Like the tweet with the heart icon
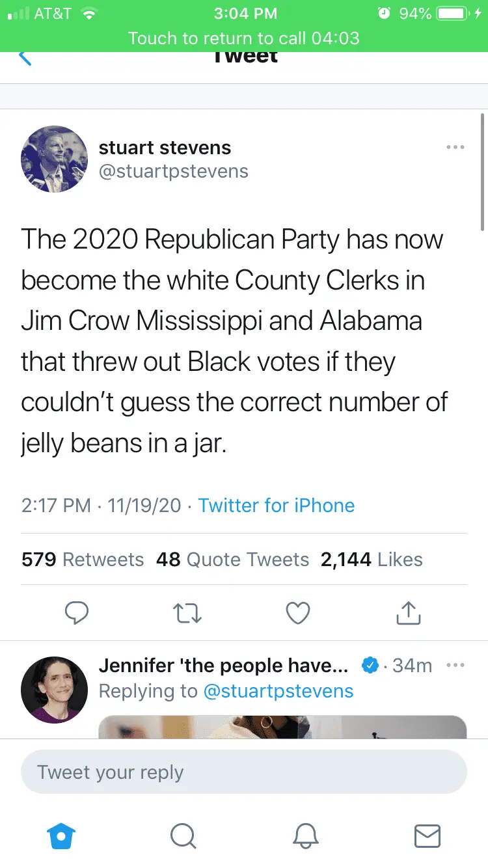Image resolution: width=488 pixels, height=868 pixels. point(298,612)
